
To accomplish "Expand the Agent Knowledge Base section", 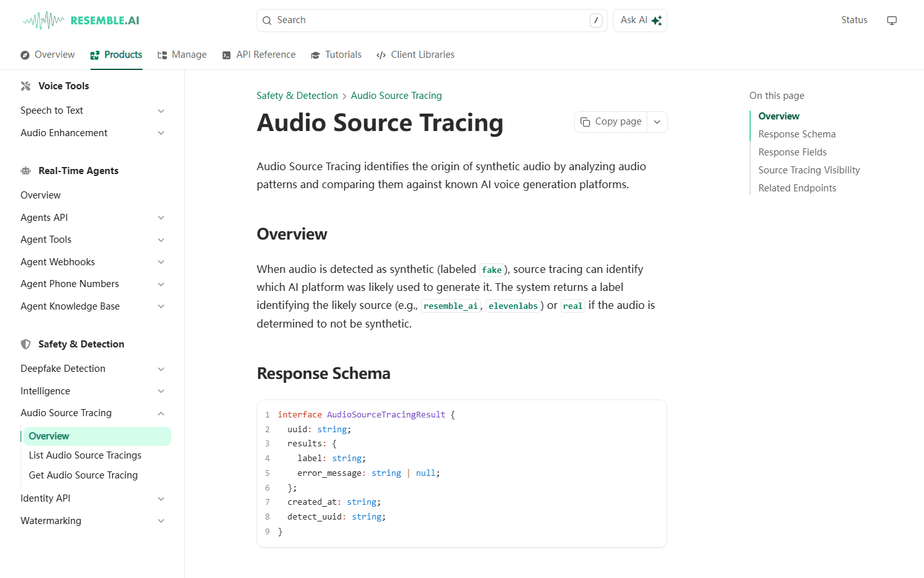I will click(161, 306).
